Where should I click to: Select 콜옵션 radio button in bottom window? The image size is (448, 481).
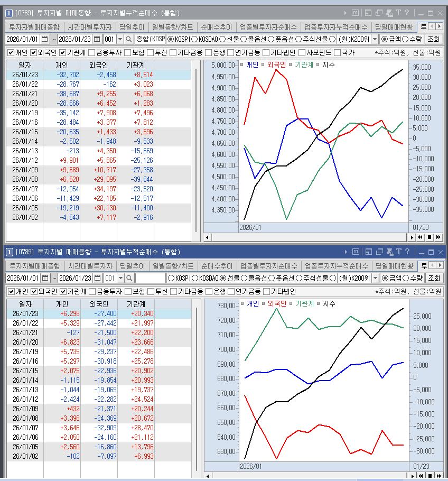coord(244,278)
